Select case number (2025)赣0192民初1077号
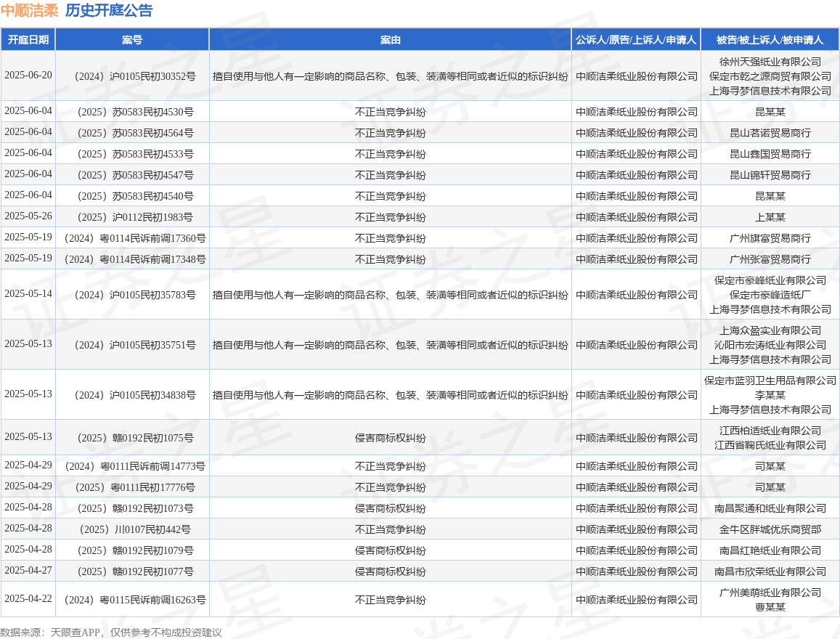The image size is (840, 639). [x=136, y=571]
